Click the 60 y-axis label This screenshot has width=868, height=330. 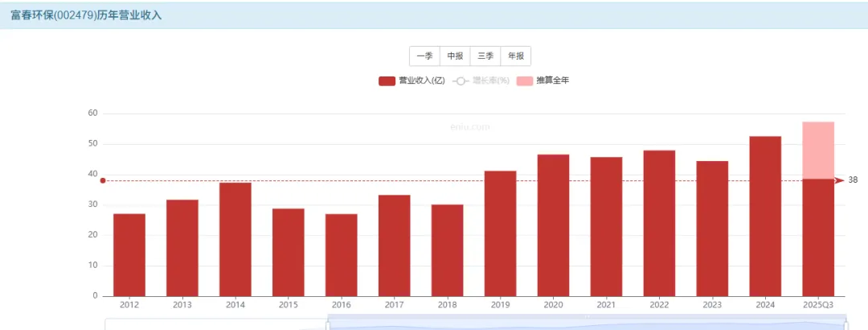[92, 113]
